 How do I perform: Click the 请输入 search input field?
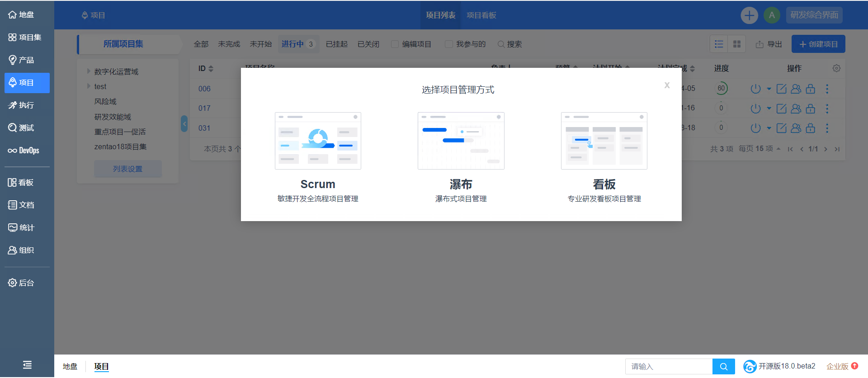click(x=669, y=367)
